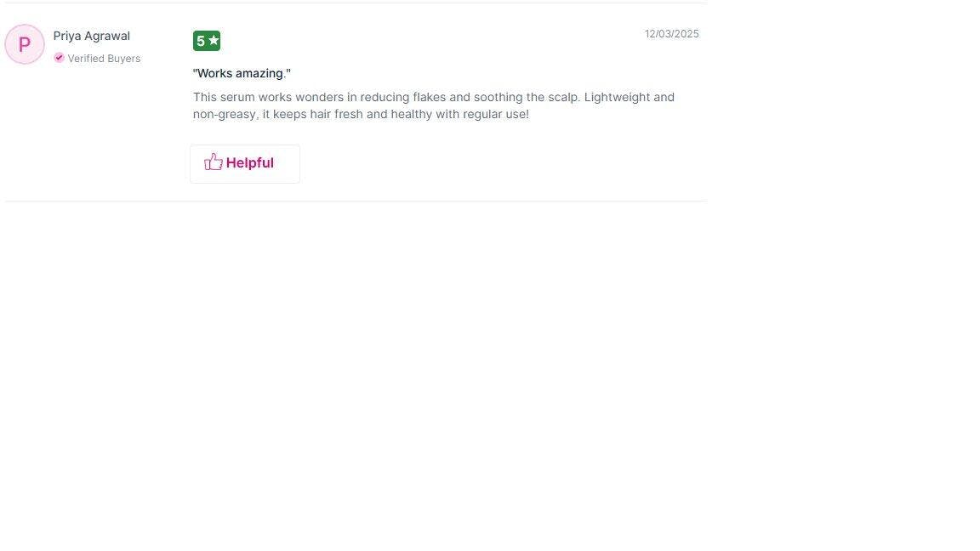Click the divider line below Helpful button
This screenshot has height=551, width=980.
click(356, 202)
